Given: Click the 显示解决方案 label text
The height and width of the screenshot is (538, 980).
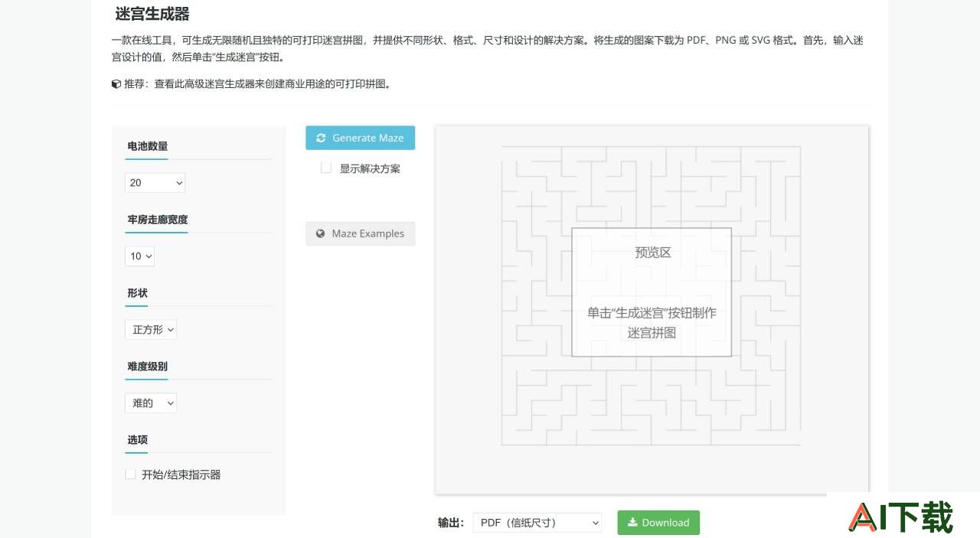Looking at the screenshot, I should pos(370,168).
